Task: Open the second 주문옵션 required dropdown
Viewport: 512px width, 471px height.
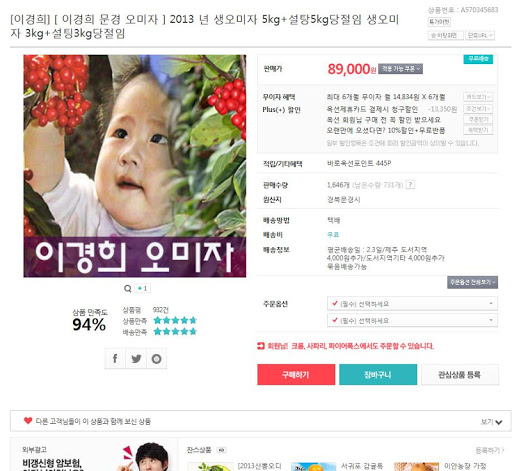Action: click(412, 320)
